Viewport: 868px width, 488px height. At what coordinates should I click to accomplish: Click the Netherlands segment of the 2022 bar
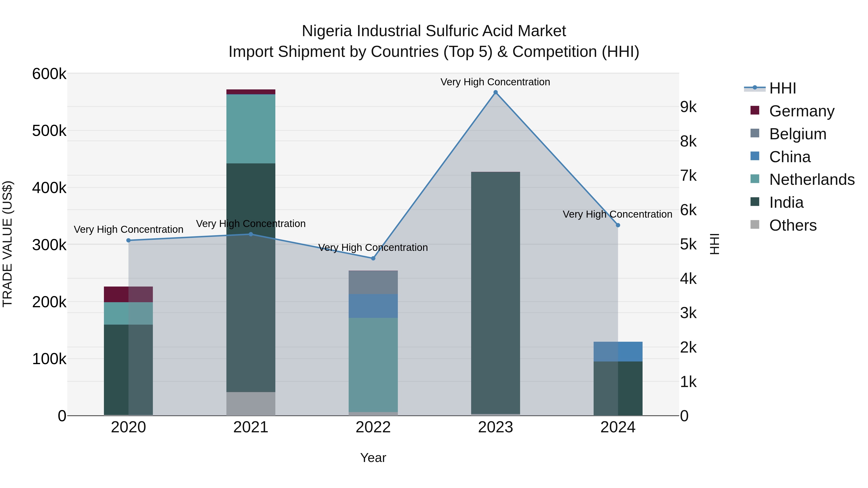click(x=373, y=365)
